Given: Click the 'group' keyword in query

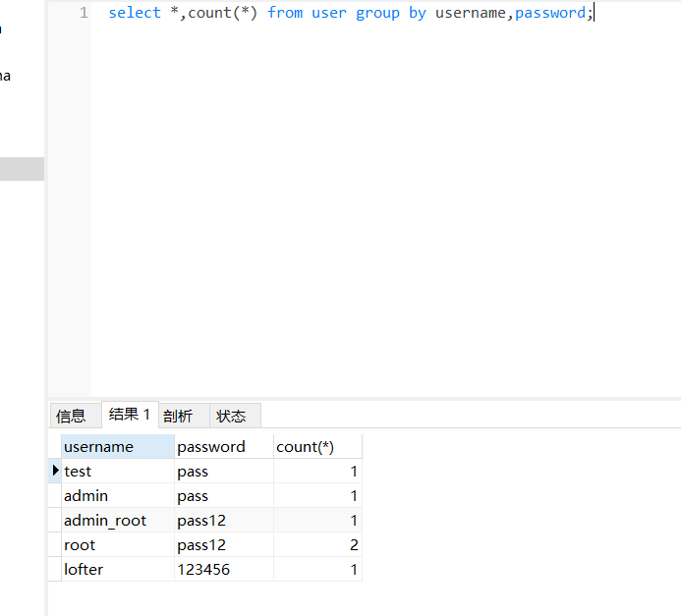Looking at the screenshot, I should point(377,13).
